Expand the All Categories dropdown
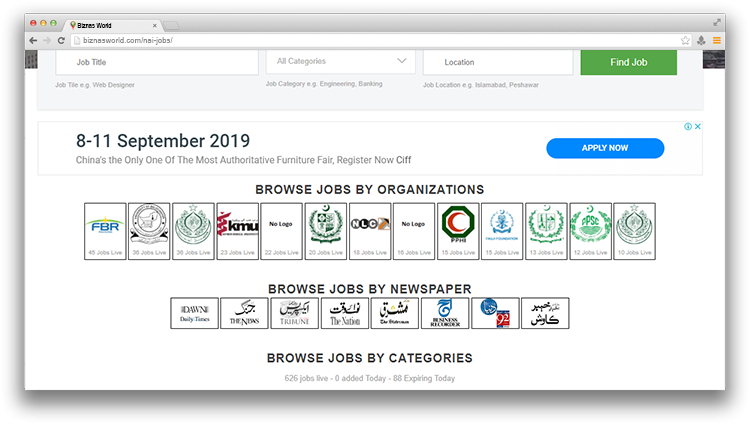The width and height of the screenshot is (750, 425). (340, 61)
